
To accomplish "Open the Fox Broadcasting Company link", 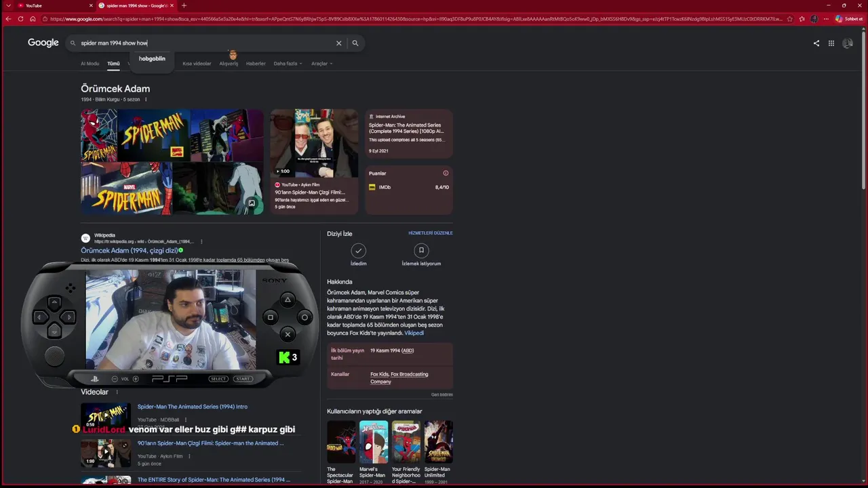I will tap(399, 378).
